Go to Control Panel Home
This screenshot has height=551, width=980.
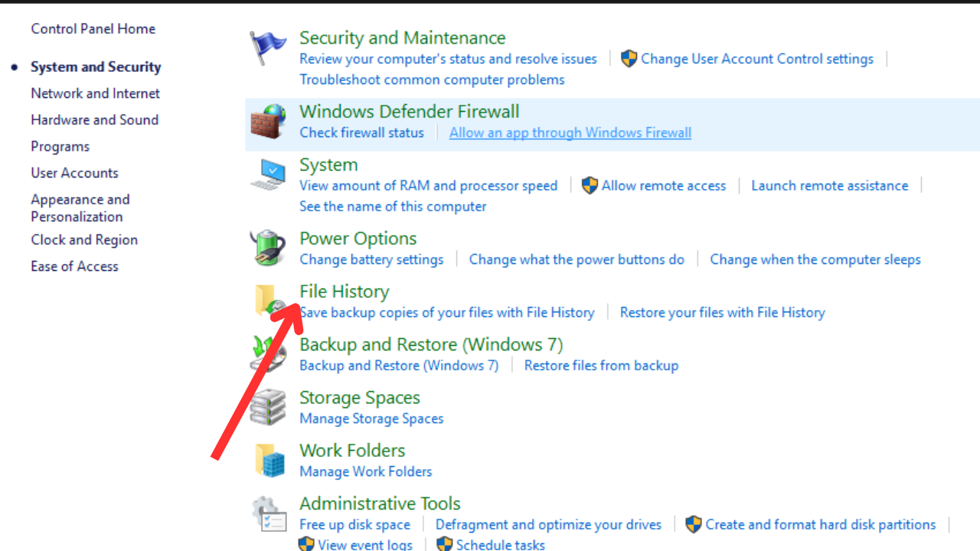(x=93, y=28)
